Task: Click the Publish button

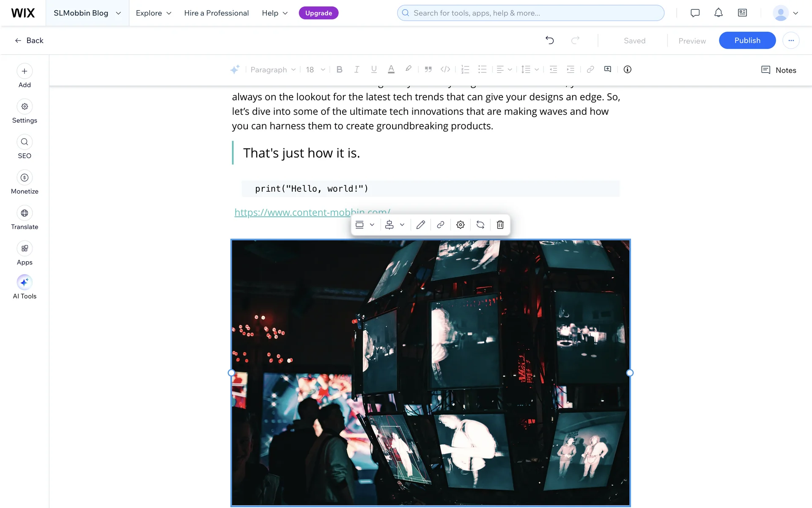Action: click(x=747, y=40)
